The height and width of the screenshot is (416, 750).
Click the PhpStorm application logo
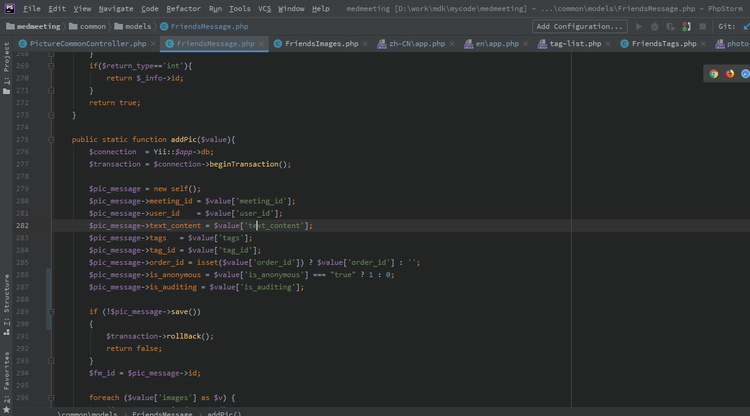(9, 8)
